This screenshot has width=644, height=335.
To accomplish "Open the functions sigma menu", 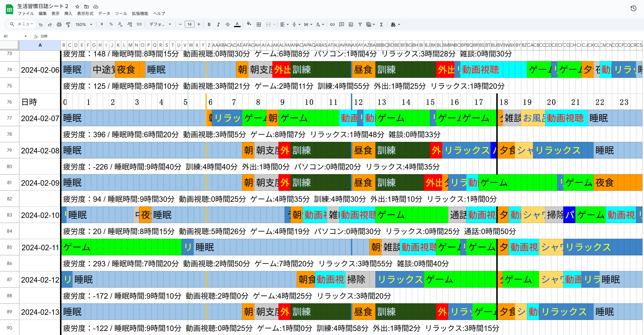I will pyautogui.click(x=381, y=25).
